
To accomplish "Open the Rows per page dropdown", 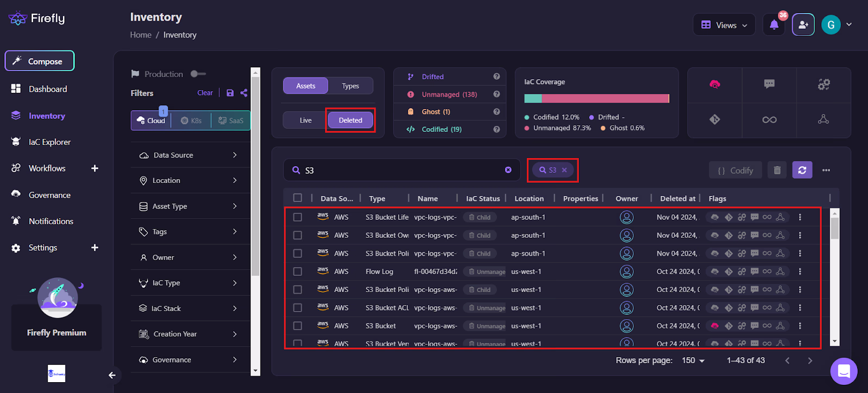I will point(693,360).
